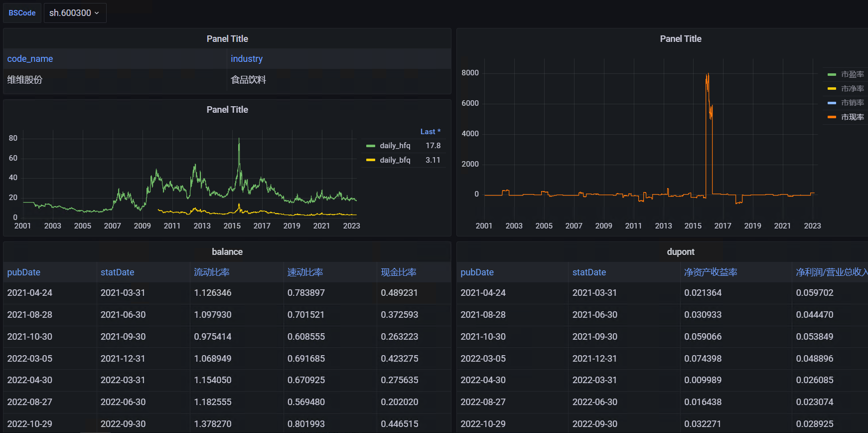Select dupont cell 0.074398
Screen dimensions: 868x433
[x=735, y=359]
